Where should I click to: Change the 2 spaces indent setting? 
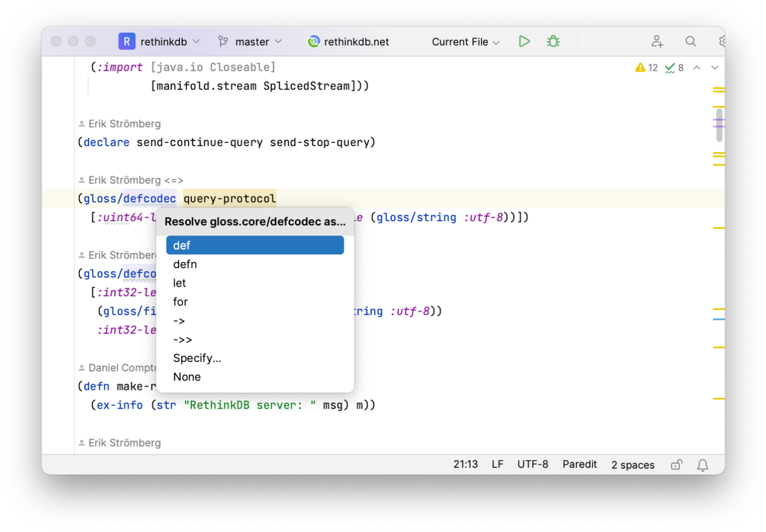633,465
